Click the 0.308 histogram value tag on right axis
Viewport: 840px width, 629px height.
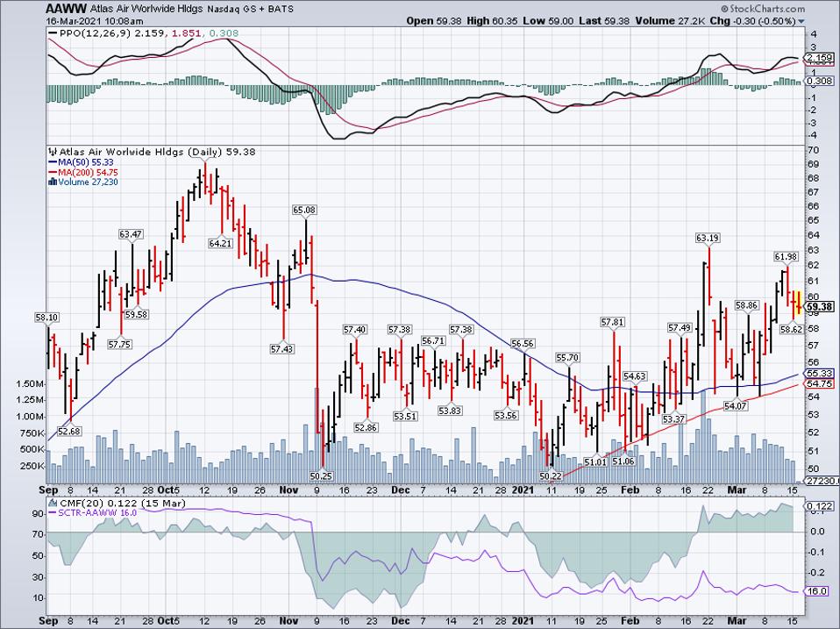click(820, 81)
